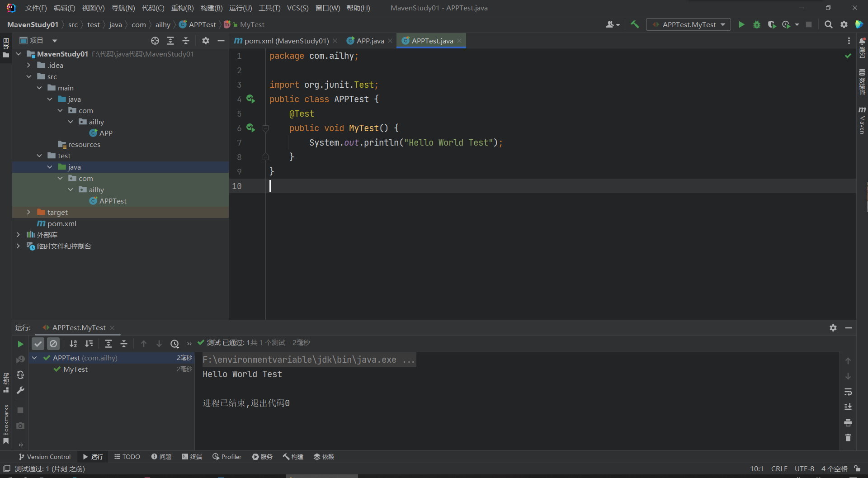
Task: Click run gutter icon beside MyTest method
Action: pos(250,128)
